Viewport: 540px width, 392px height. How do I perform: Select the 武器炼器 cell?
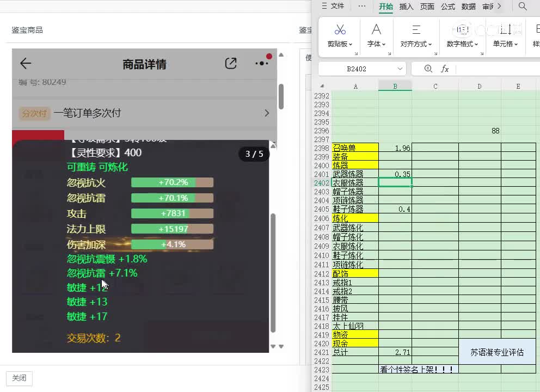pos(355,174)
